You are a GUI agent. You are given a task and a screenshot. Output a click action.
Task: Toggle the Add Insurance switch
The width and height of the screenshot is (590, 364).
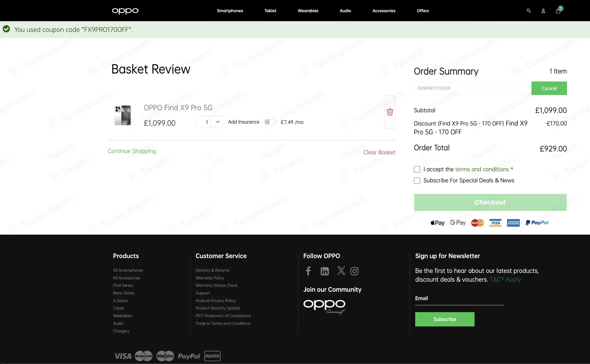click(270, 122)
